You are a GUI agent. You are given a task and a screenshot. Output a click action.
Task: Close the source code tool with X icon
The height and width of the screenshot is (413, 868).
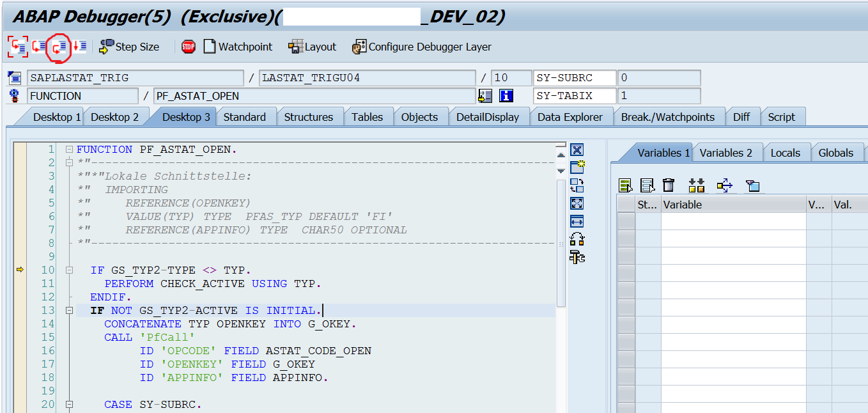point(577,150)
